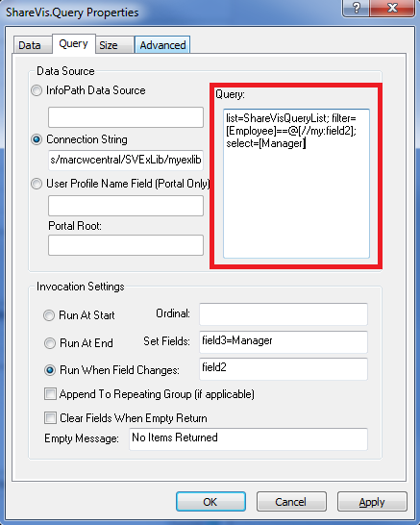Select the Query tab
The width and height of the screenshot is (420, 525).
pyautogui.click(x=74, y=43)
